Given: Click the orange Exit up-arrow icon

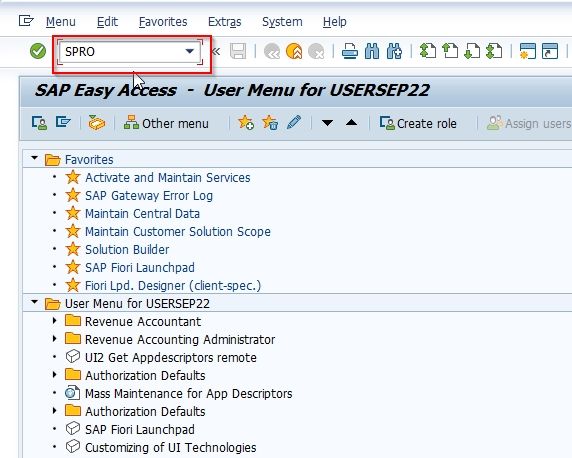Looking at the screenshot, I should click(294, 51).
